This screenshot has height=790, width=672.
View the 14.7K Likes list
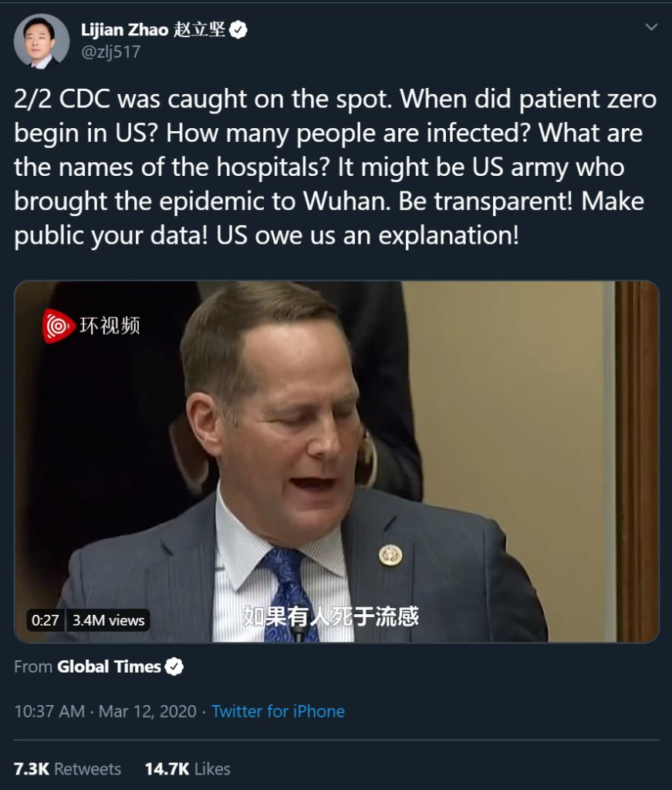(x=187, y=769)
